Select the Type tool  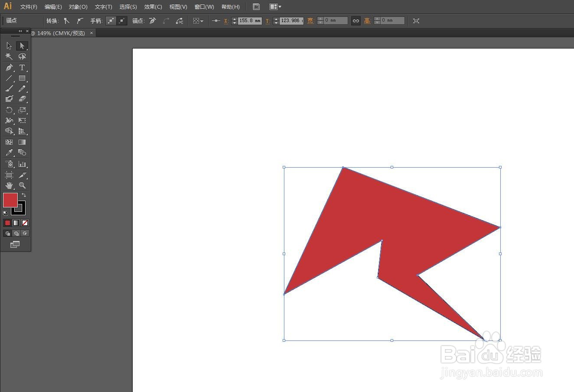click(22, 68)
